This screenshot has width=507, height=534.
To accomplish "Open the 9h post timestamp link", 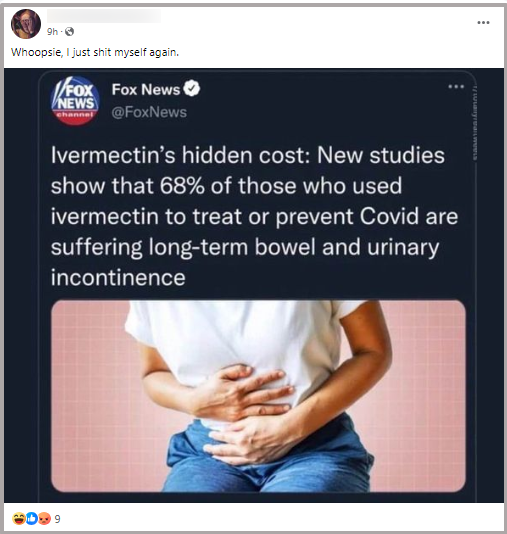I will click(52, 32).
